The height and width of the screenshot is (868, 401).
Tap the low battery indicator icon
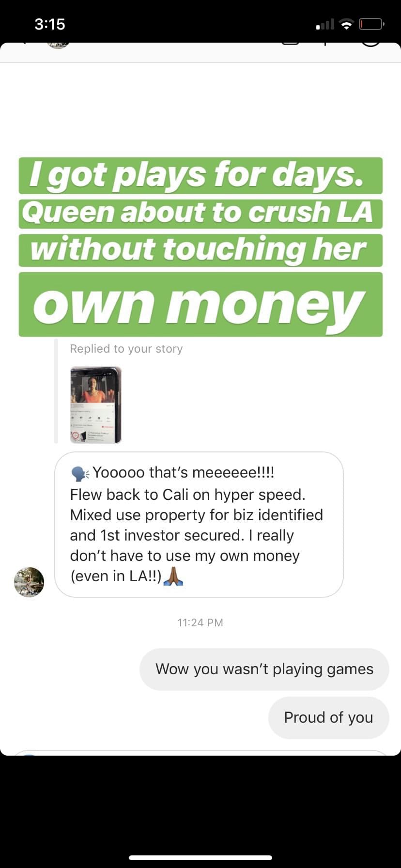[371, 24]
